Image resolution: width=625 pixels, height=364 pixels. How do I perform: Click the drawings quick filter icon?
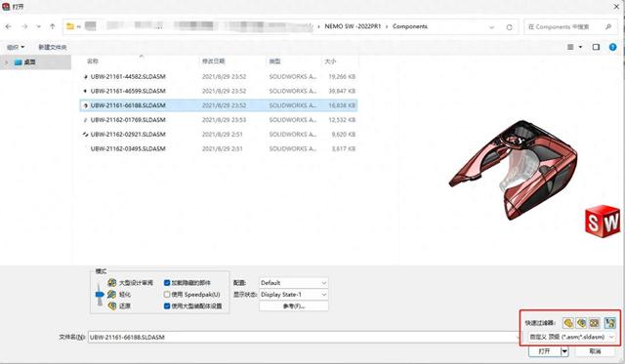point(595,323)
